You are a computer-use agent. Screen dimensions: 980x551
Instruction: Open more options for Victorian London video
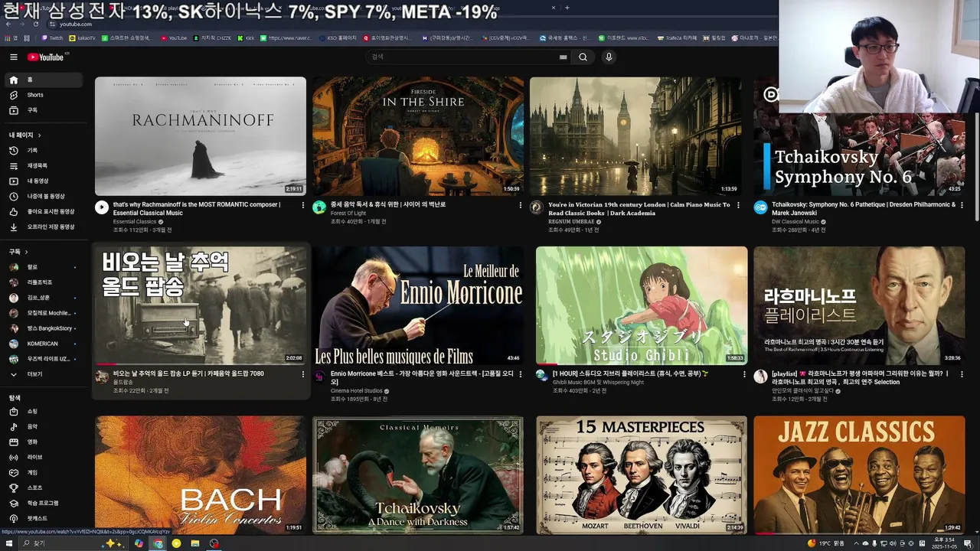click(x=738, y=205)
